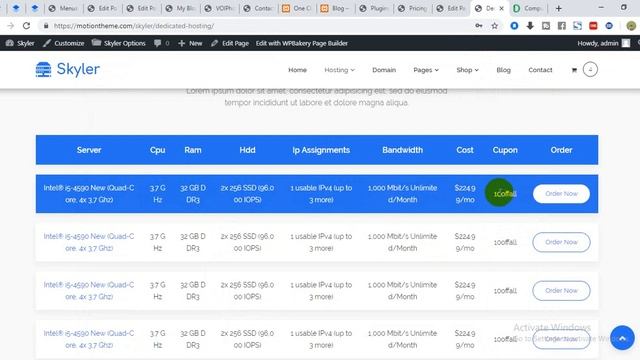Reload the page with refresh icon

26,26
